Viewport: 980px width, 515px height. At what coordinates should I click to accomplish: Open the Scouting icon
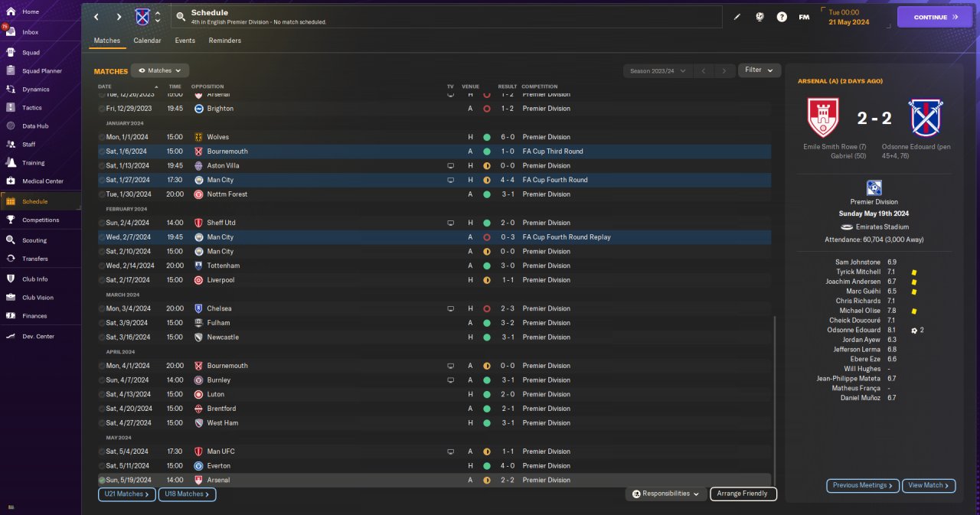[11, 240]
